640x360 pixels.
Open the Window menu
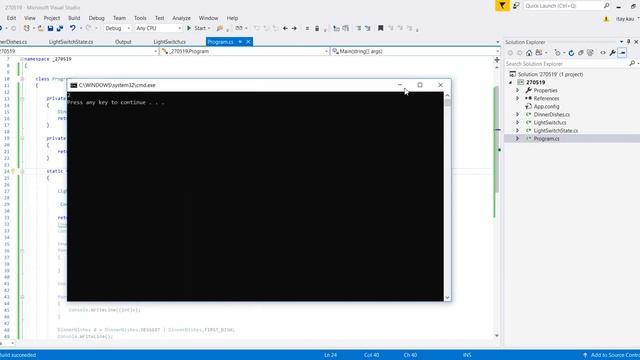pyautogui.click(x=208, y=18)
